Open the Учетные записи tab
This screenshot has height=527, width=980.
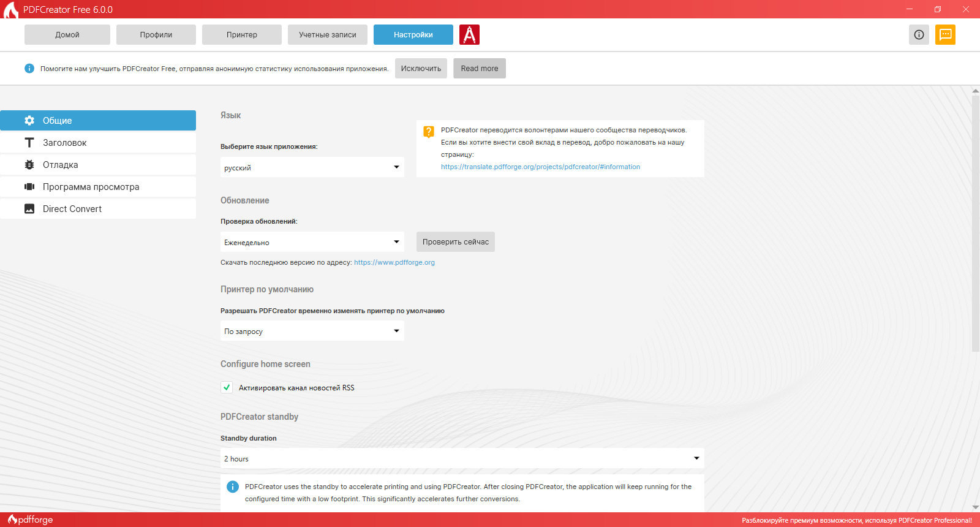[x=328, y=34]
